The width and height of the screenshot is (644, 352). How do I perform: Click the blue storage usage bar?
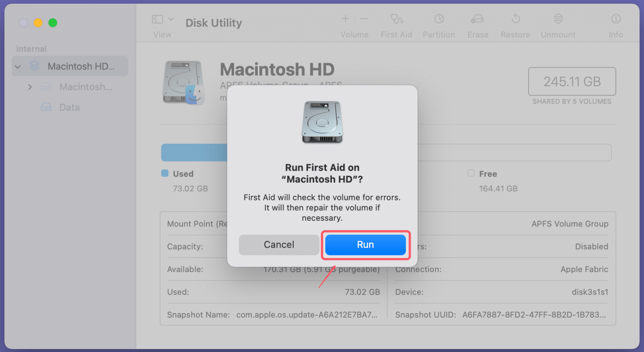click(x=194, y=152)
